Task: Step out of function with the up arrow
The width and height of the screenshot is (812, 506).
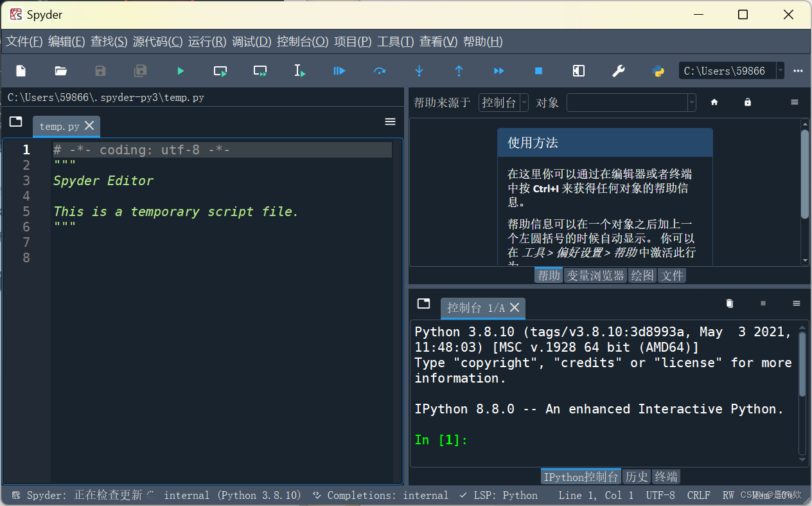Action: (x=459, y=71)
